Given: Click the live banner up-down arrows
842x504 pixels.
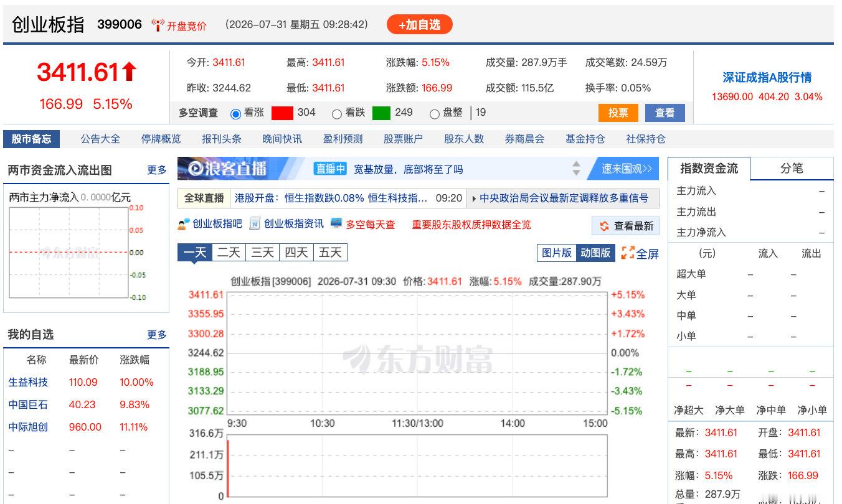Looking at the screenshot, I should (576, 169).
